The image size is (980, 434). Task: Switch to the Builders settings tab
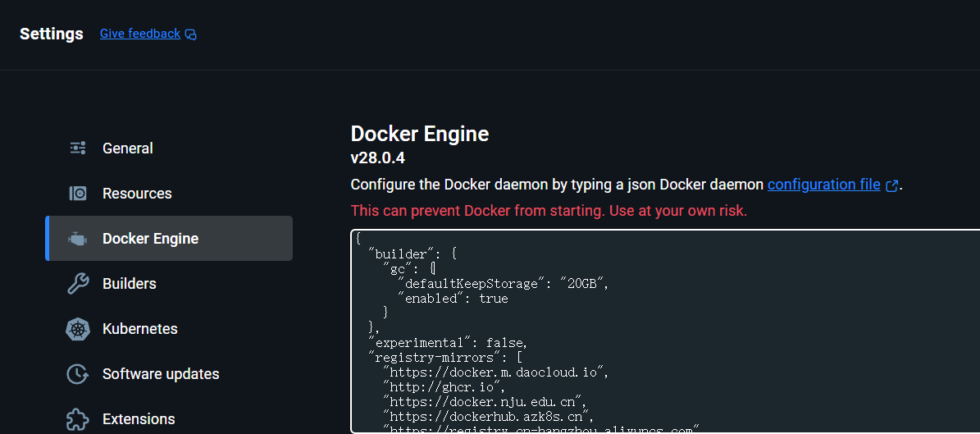169,283
